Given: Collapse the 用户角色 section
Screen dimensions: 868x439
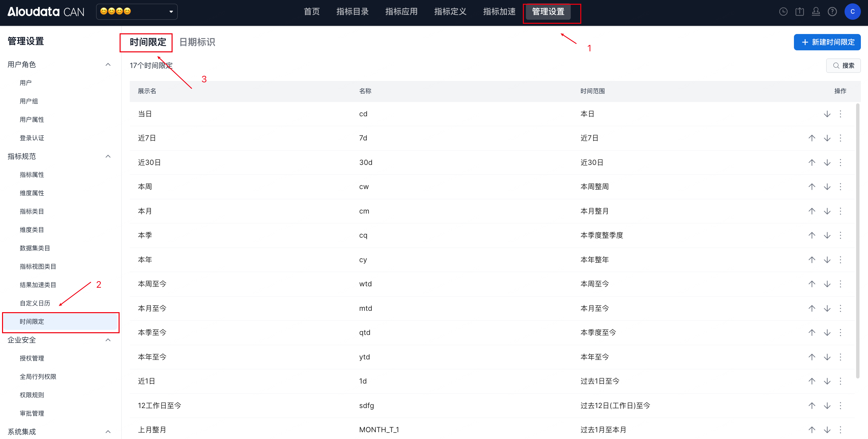Looking at the screenshot, I should [108, 65].
